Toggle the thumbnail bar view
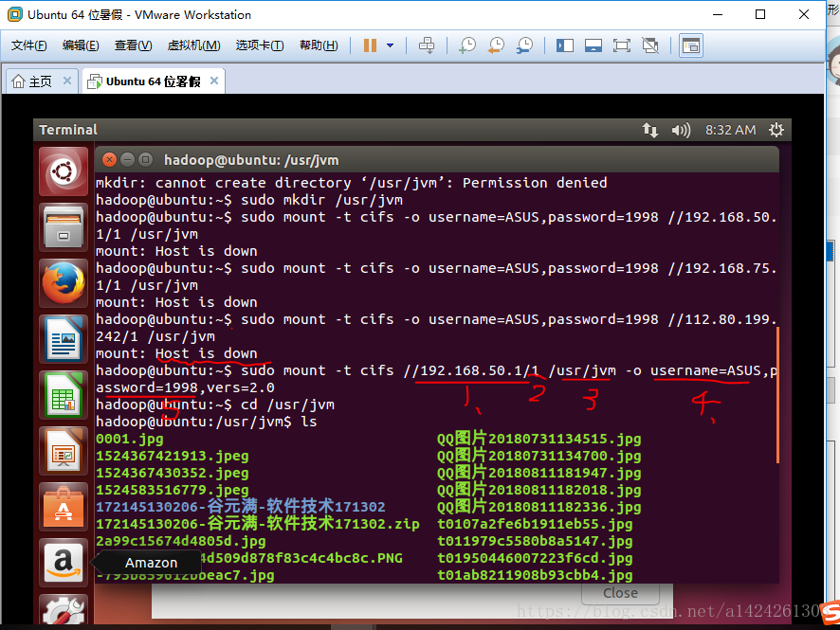 point(593,45)
